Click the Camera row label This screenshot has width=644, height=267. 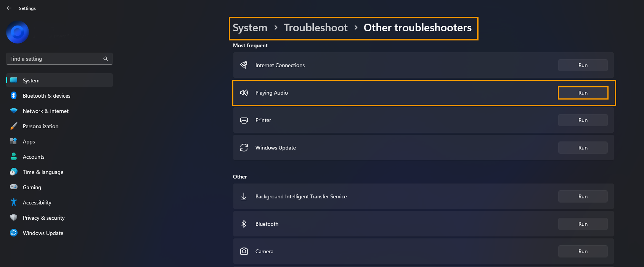click(x=264, y=251)
